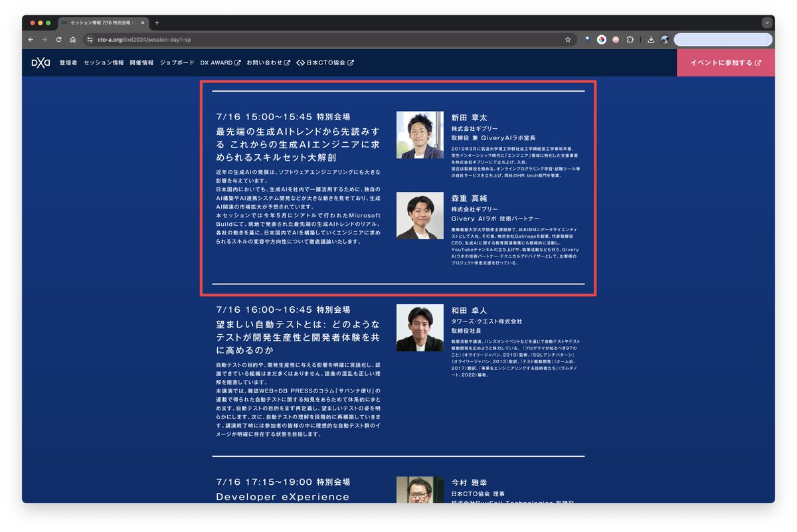Click the external-link icon beside DX AWARD
The height and width of the screenshot is (532, 797).
pos(237,63)
